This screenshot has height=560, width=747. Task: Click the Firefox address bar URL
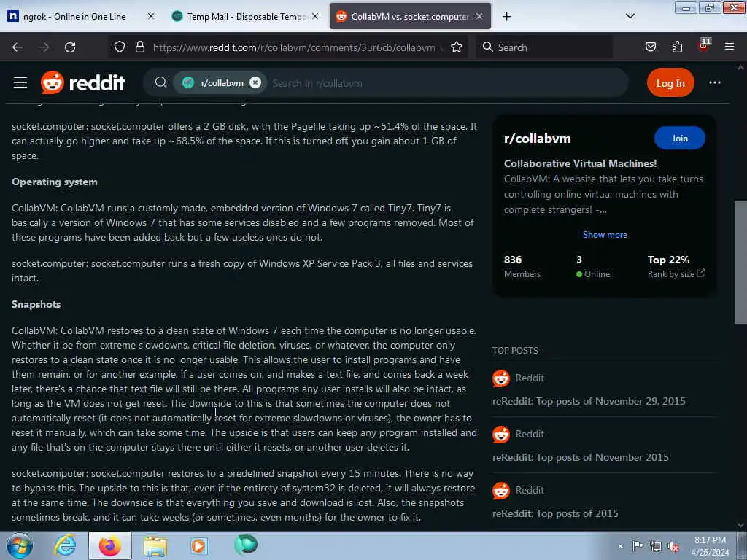click(x=298, y=47)
